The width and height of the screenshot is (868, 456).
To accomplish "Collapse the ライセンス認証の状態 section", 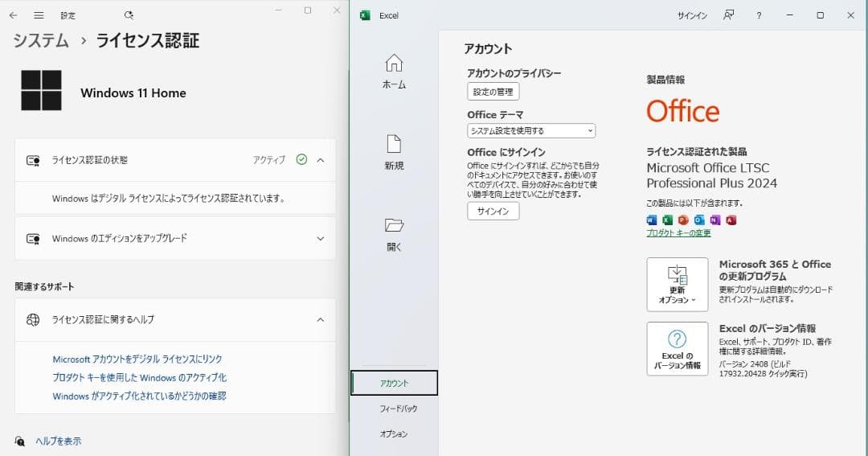I will [x=321, y=160].
